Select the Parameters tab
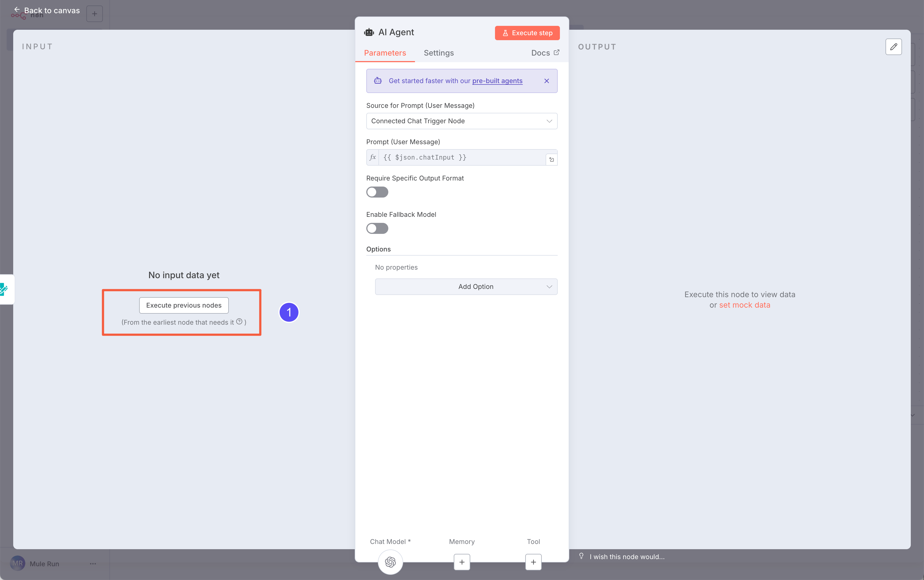924x580 pixels. (x=384, y=53)
